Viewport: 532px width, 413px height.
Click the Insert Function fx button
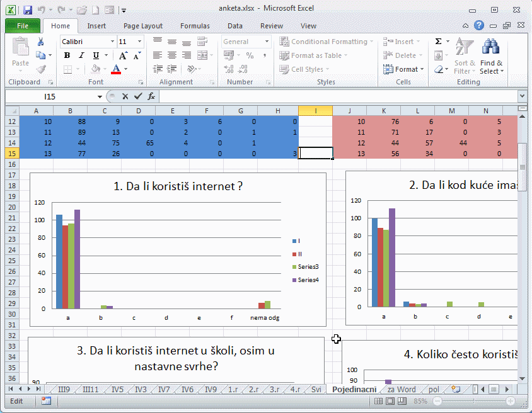point(151,96)
